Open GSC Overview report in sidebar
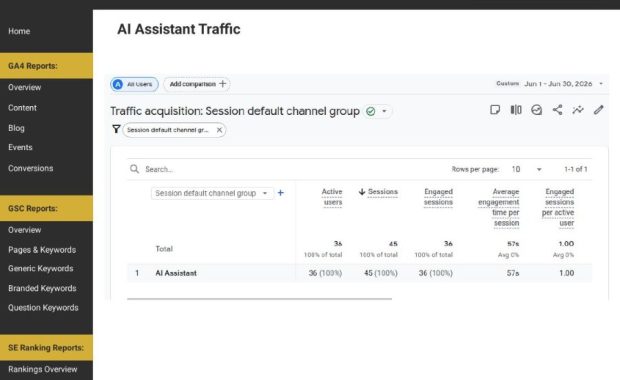Viewport: 620px width, 380px height. [25, 230]
